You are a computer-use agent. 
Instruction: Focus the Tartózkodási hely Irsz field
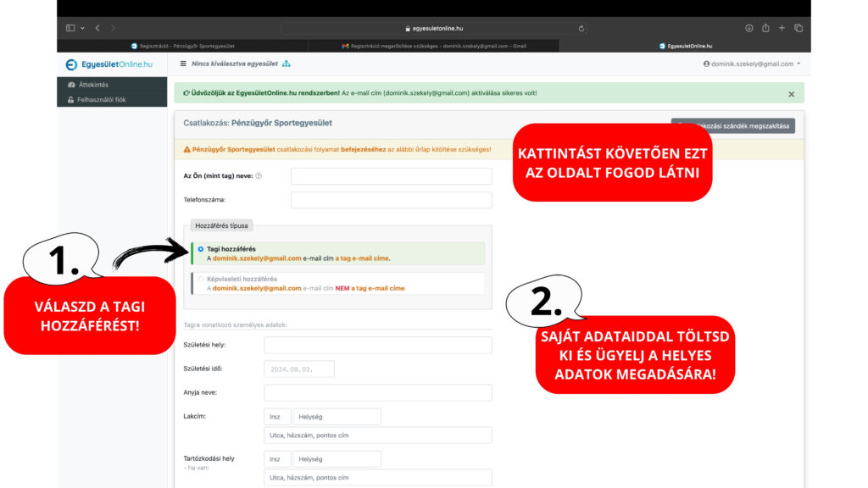277,458
